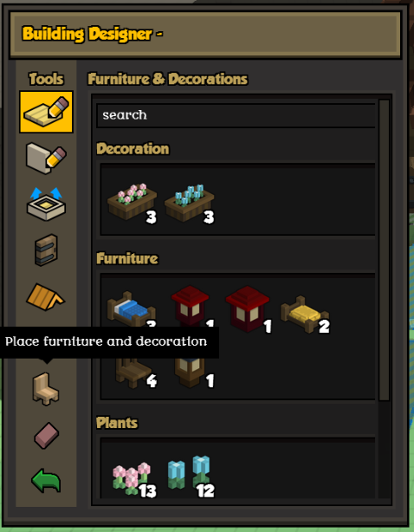Click the green undo arrow
Viewport: 414px width, 532px height.
click(x=46, y=480)
